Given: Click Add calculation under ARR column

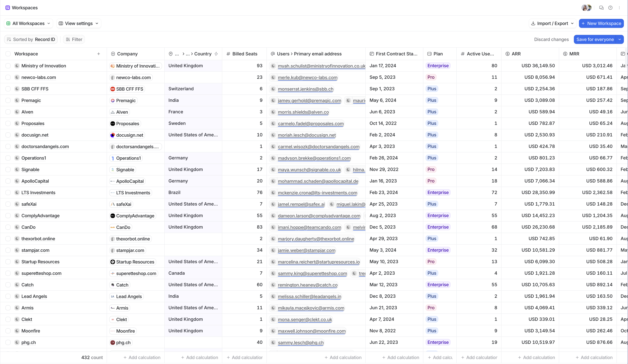Looking at the screenshot, I should tap(536, 357).
